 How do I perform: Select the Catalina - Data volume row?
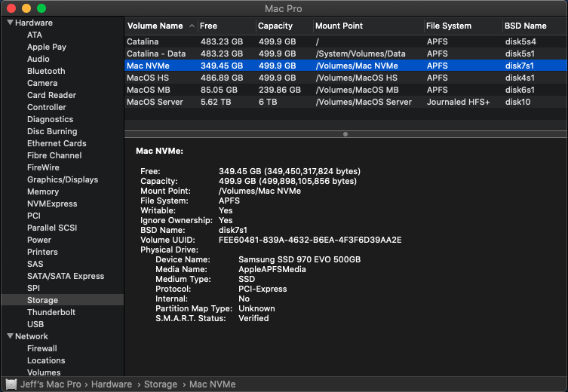pyautogui.click(x=345, y=54)
